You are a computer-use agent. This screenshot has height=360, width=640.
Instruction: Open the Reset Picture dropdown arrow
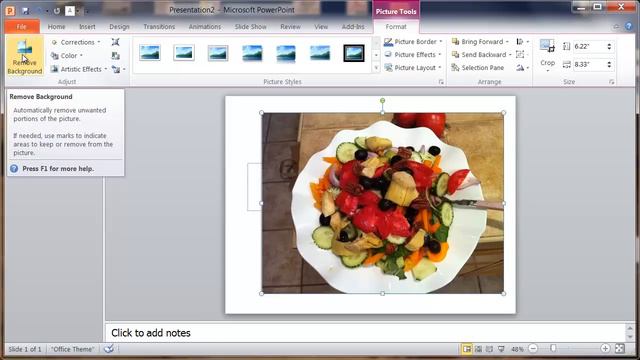(124, 69)
